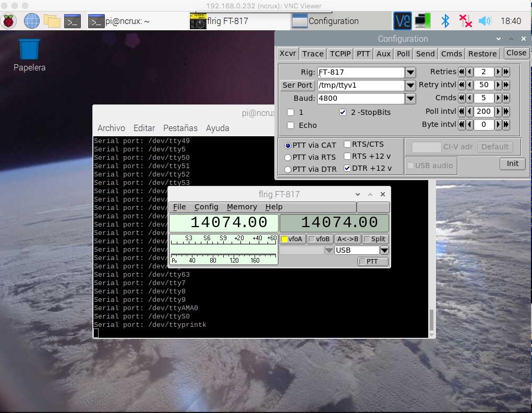Open the disconnected network tray icon
This screenshot has width=532, height=413.
tap(465, 21)
